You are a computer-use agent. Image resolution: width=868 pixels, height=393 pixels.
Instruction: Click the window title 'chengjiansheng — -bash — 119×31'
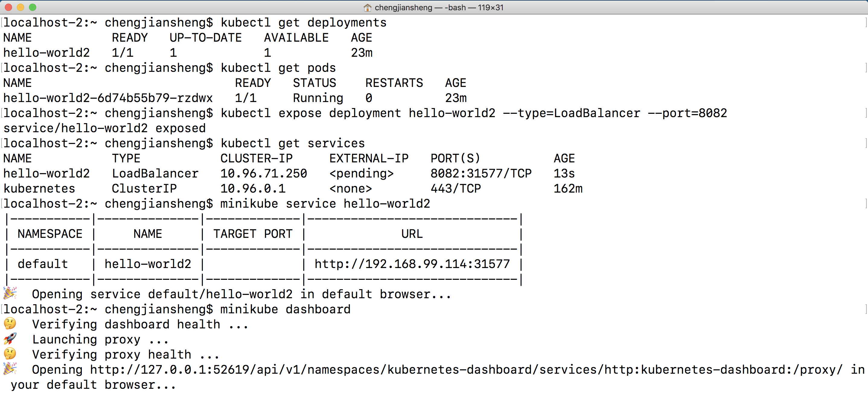[x=439, y=8]
